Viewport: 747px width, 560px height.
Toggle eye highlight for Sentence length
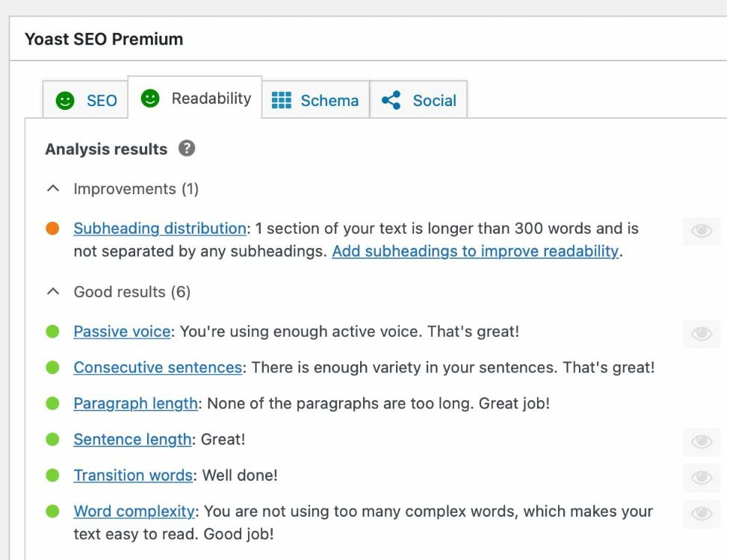point(701,441)
